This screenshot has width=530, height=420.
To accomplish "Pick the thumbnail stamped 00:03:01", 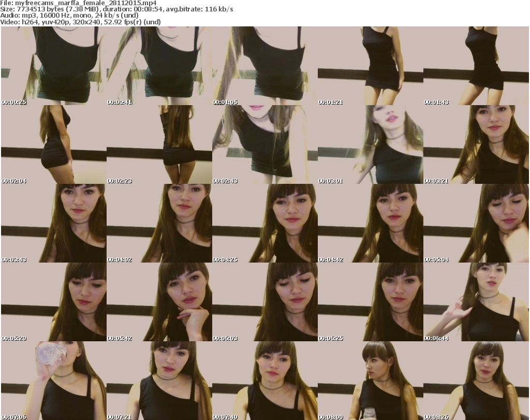I will click(371, 144).
